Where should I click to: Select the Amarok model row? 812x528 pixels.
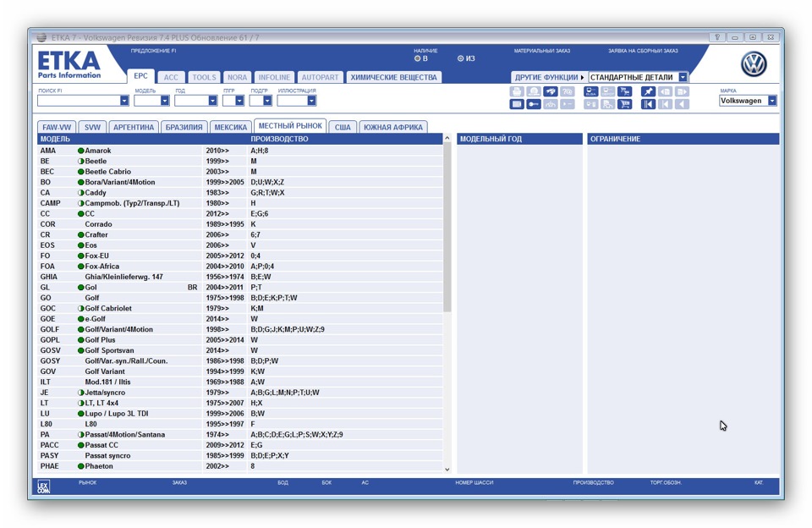coord(240,151)
